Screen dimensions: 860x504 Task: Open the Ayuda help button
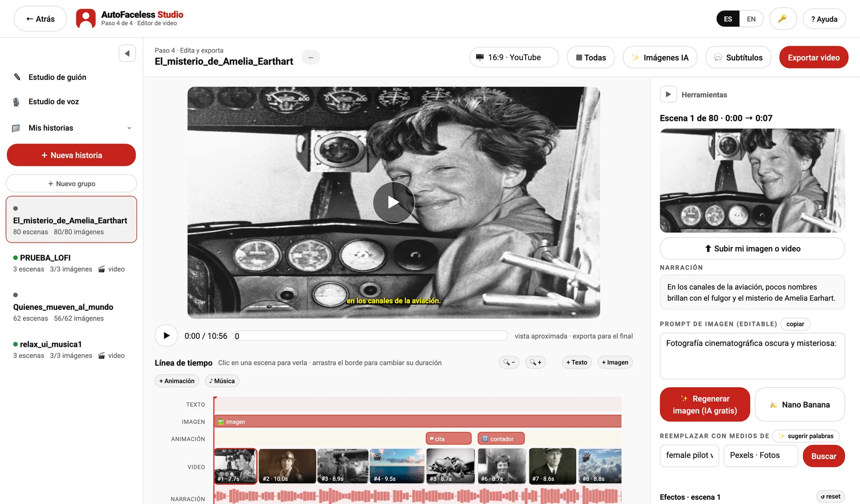pos(824,19)
